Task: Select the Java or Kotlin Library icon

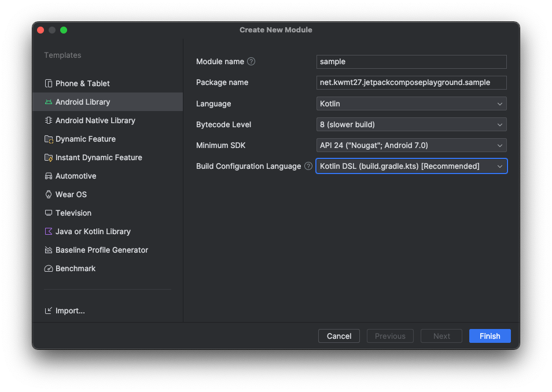Action: point(49,231)
